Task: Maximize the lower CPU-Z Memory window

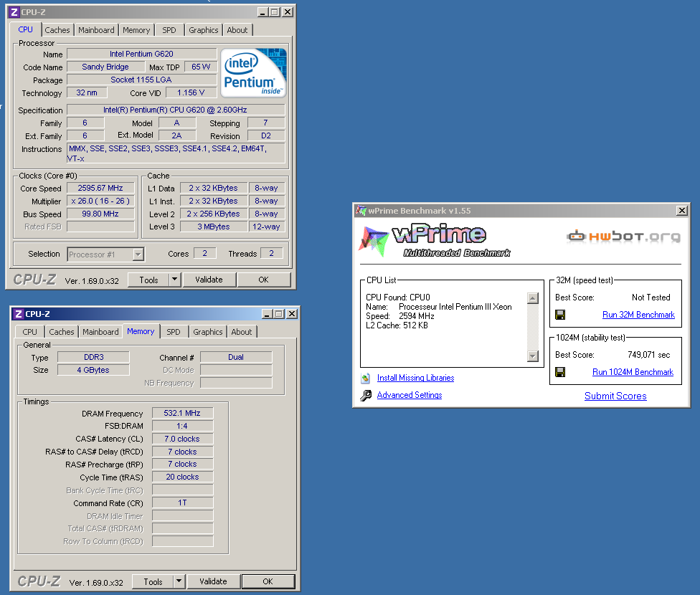Action: [x=279, y=314]
